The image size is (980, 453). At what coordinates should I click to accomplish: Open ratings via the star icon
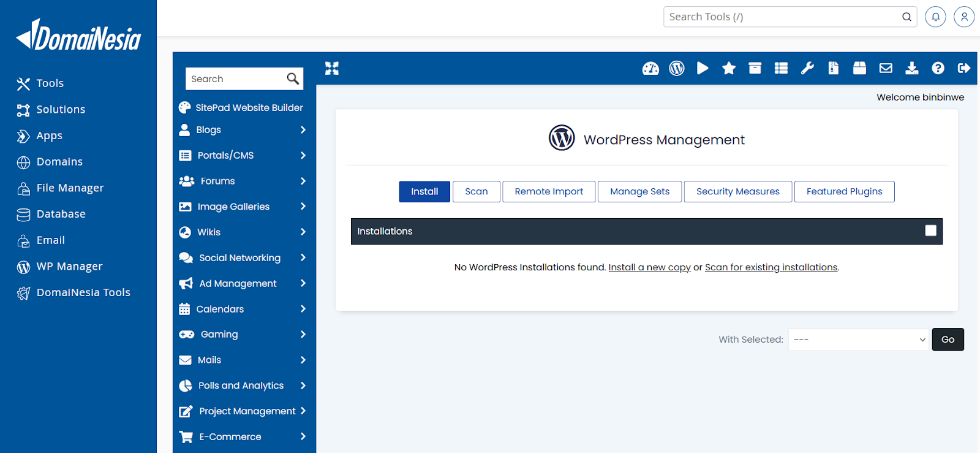pyautogui.click(x=729, y=68)
